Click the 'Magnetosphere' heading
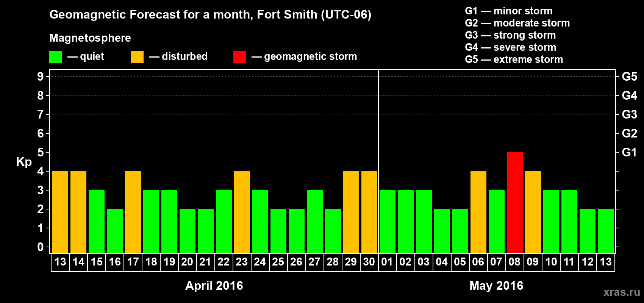Image resolution: width=644 pixels, height=303 pixels. [x=90, y=38]
